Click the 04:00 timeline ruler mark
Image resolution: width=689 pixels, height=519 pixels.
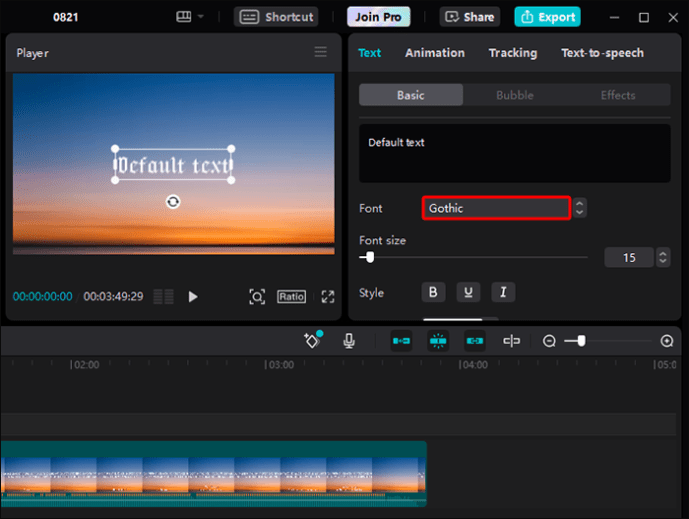(x=473, y=365)
